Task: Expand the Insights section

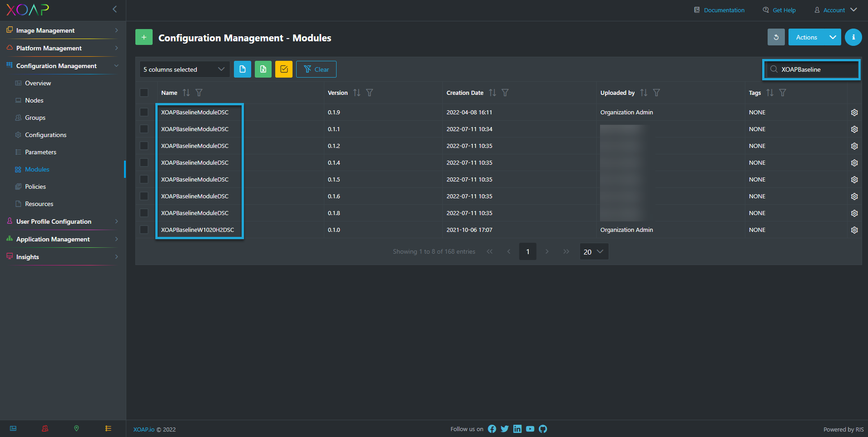Action: click(63, 257)
